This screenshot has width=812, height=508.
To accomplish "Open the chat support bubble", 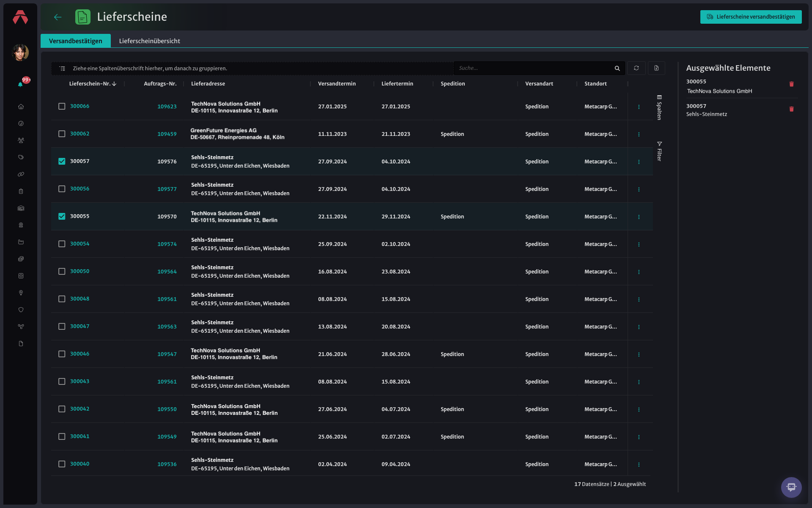I will [791, 487].
